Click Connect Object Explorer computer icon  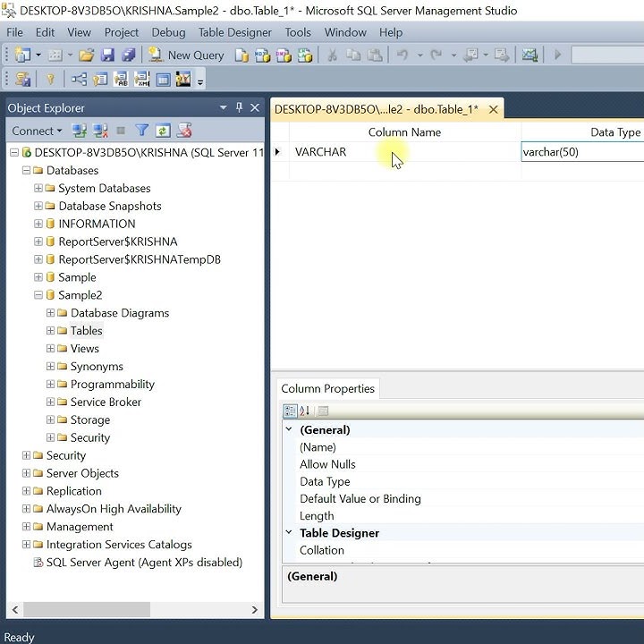(x=80, y=131)
